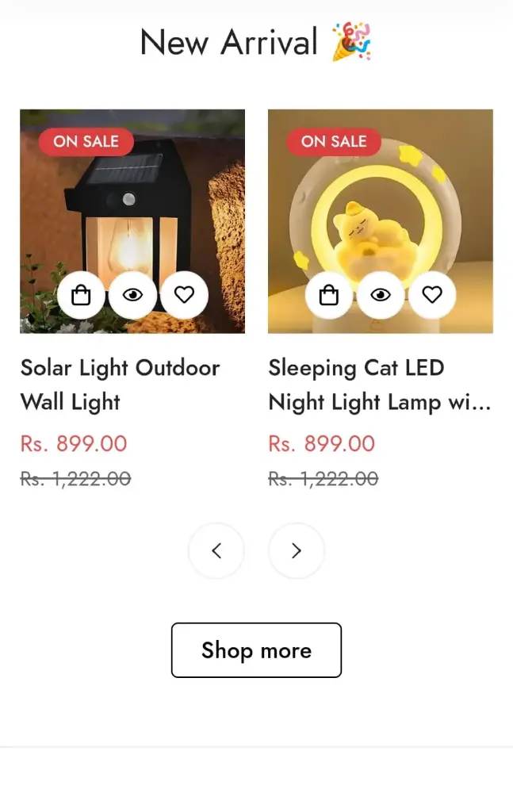Open Solar Light Outdoor Wall Light title
The width and height of the screenshot is (513, 812).
coord(120,385)
